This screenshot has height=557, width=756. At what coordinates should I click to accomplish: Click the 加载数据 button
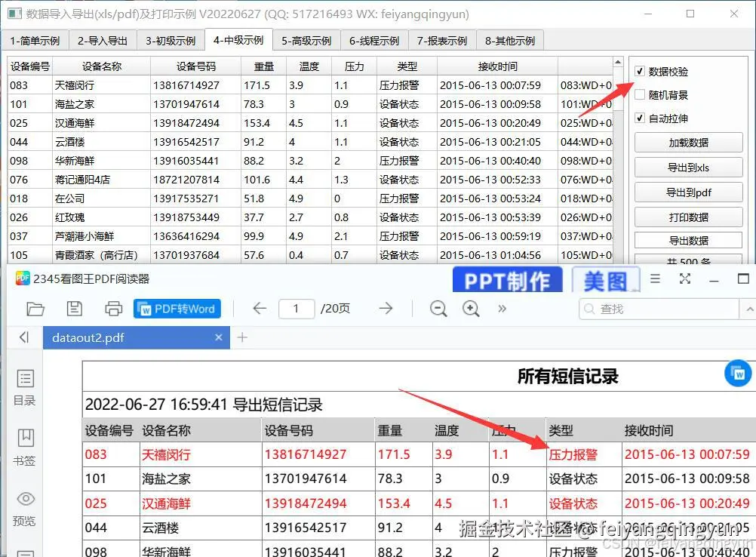(687, 142)
